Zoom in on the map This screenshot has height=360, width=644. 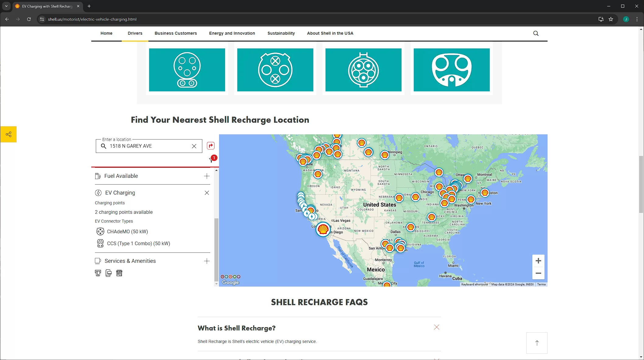(538, 261)
